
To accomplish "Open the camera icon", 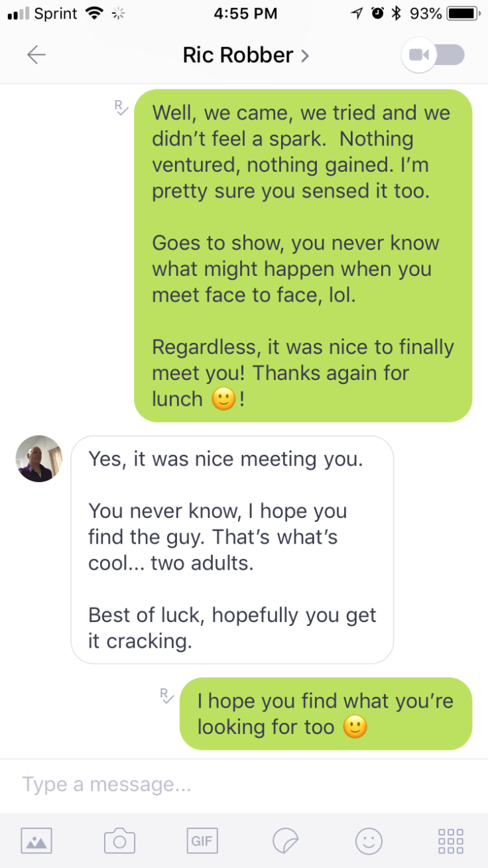I will click(x=120, y=841).
